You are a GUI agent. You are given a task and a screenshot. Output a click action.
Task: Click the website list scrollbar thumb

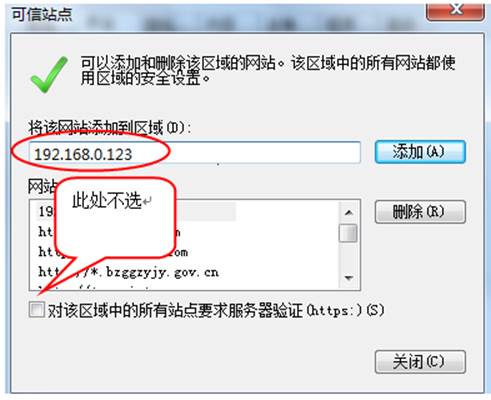pos(348,233)
